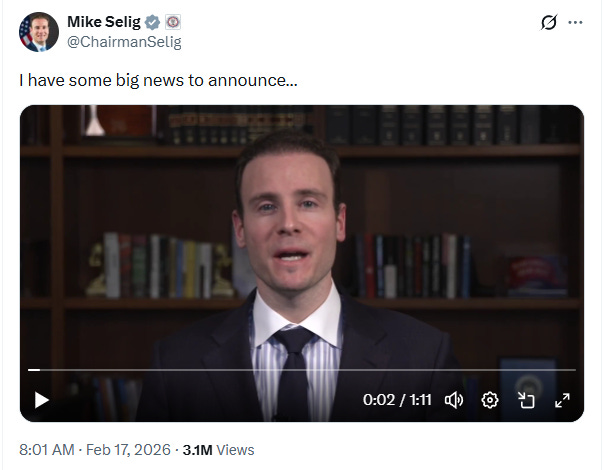Play the video with the play button
Screen dimensions: 604x470
coord(41,400)
